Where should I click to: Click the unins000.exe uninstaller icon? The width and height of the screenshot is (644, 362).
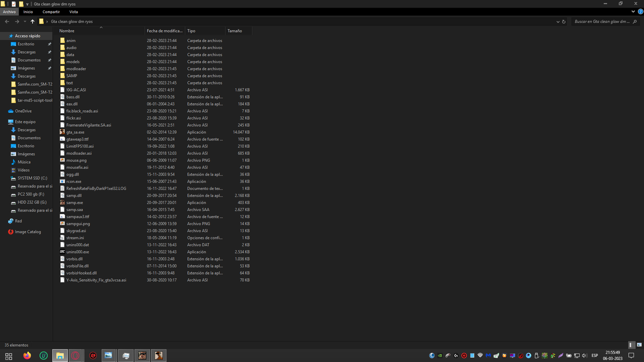[62, 252]
